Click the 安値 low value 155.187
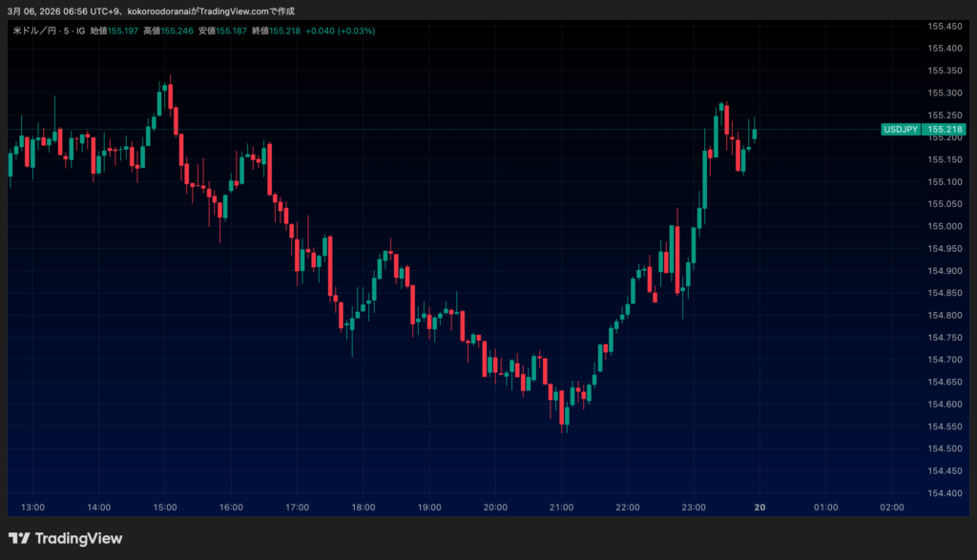The width and height of the screenshot is (977, 560). [231, 31]
